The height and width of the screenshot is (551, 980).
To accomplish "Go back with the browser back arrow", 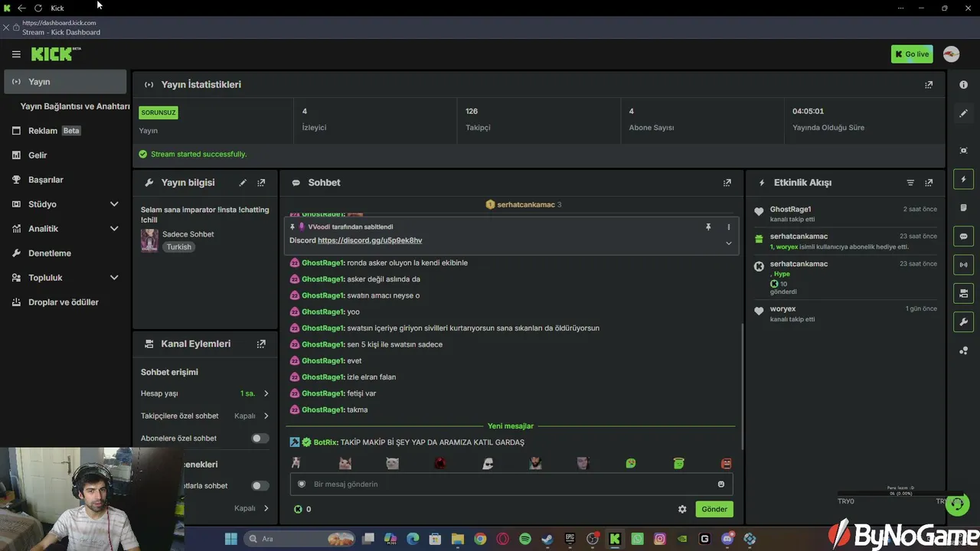I will [x=21, y=8].
